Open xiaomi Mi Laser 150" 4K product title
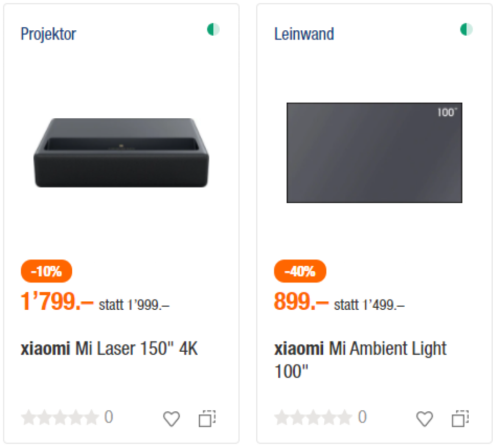Image resolution: width=500 pixels, height=448 pixels. click(109, 349)
